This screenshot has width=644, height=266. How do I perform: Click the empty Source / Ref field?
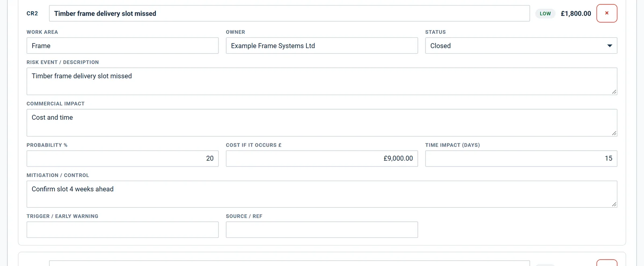(322, 230)
